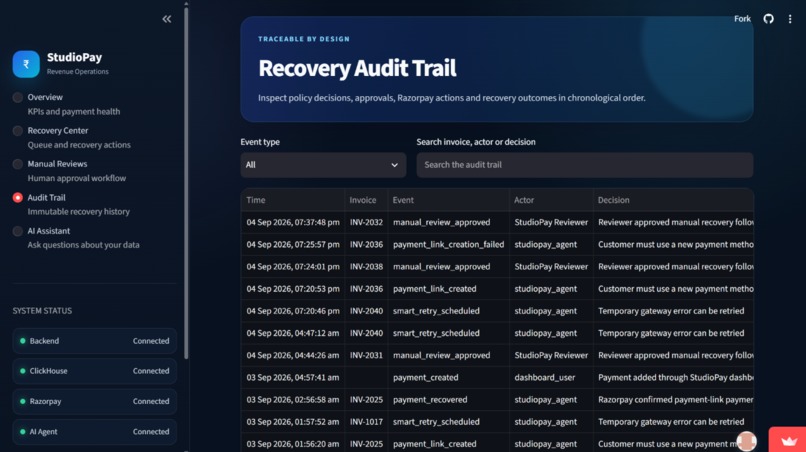Click the Razorpay green status dot
This screenshot has height=452, width=806.
(x=23, y=401)
